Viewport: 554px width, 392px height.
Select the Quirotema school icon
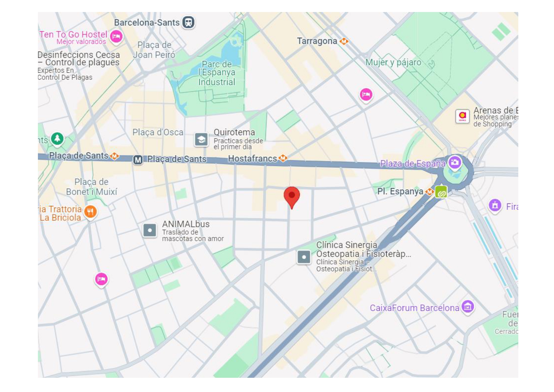(201, 139)
